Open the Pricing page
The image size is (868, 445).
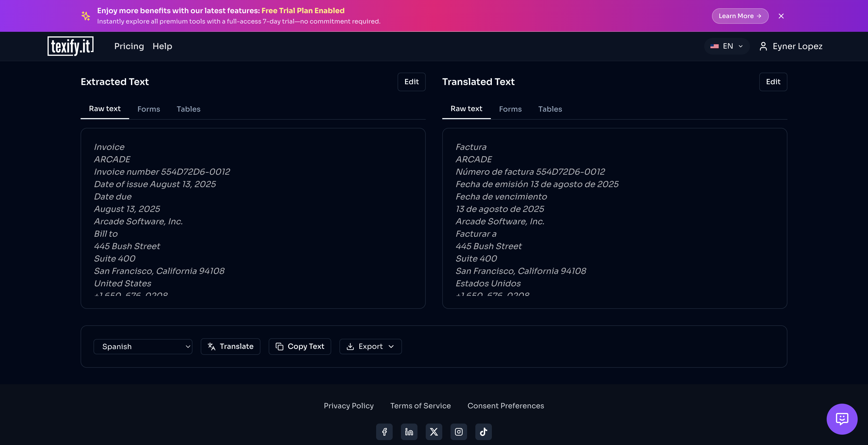tap(129, 46)
